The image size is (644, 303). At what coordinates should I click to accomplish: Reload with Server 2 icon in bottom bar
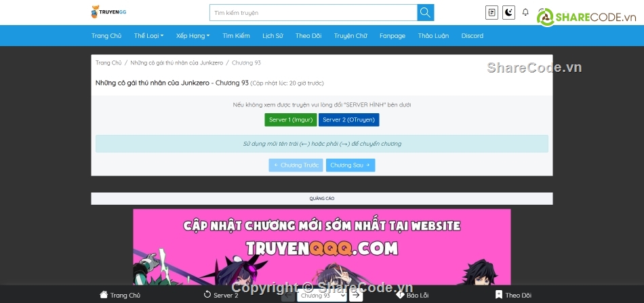[208, 295]
